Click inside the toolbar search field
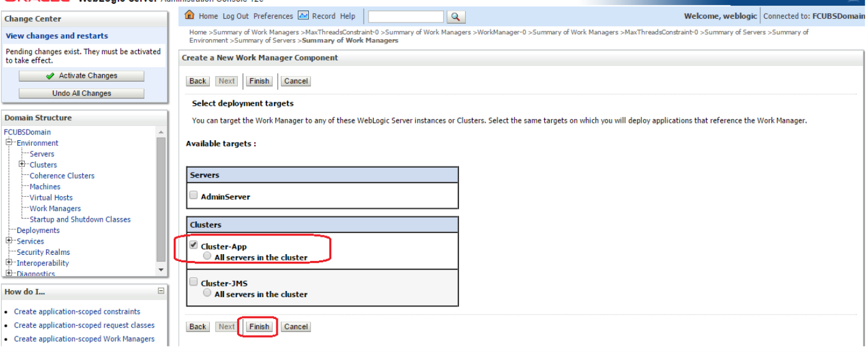The height and width of the screenshot is (352, 868). pos(406,17)
